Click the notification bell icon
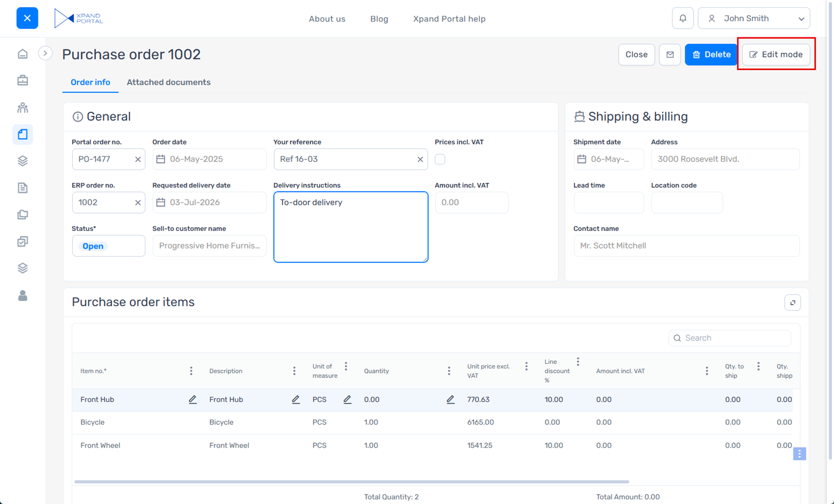Image resolution: width=834 pixels, height=504 pixels. coord(682,18)
